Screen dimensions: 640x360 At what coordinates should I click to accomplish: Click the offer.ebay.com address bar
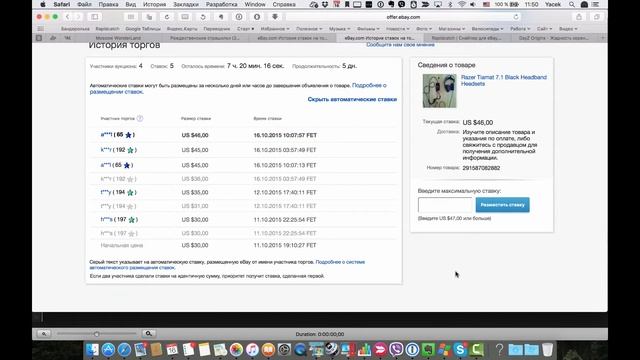coord(403,17)
